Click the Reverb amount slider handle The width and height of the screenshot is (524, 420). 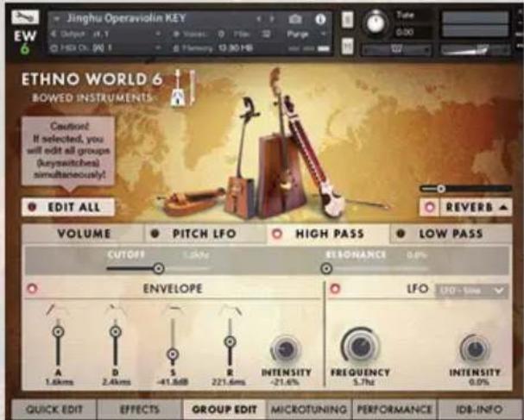pos(441,189)
